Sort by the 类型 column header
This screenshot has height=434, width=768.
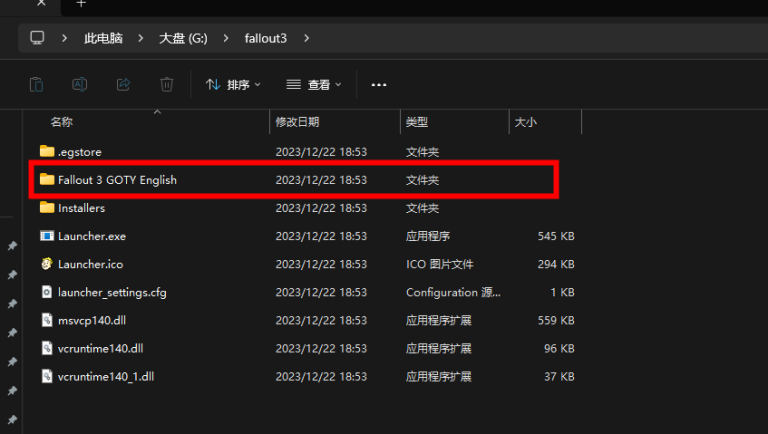pyautogui.click(x=417, y=122)
